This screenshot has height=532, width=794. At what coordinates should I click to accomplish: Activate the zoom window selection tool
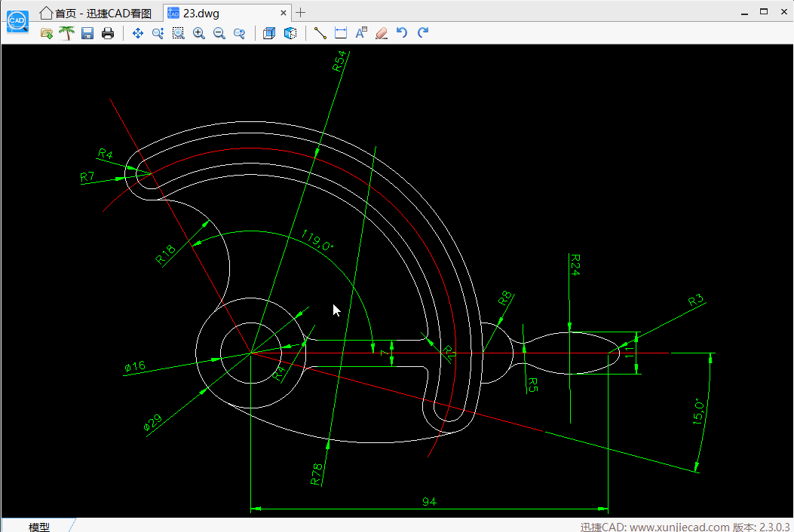pyautogui.click(x=178, y=33)
